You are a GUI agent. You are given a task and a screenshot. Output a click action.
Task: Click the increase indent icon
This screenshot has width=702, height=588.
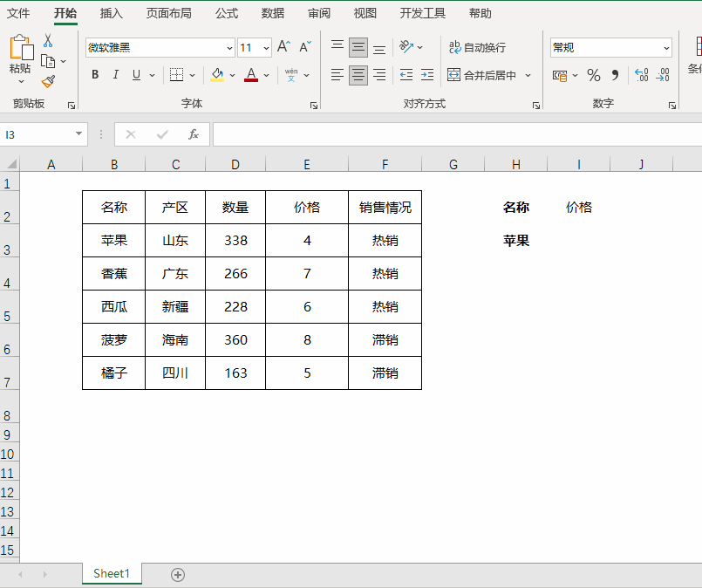click(427, 75)
